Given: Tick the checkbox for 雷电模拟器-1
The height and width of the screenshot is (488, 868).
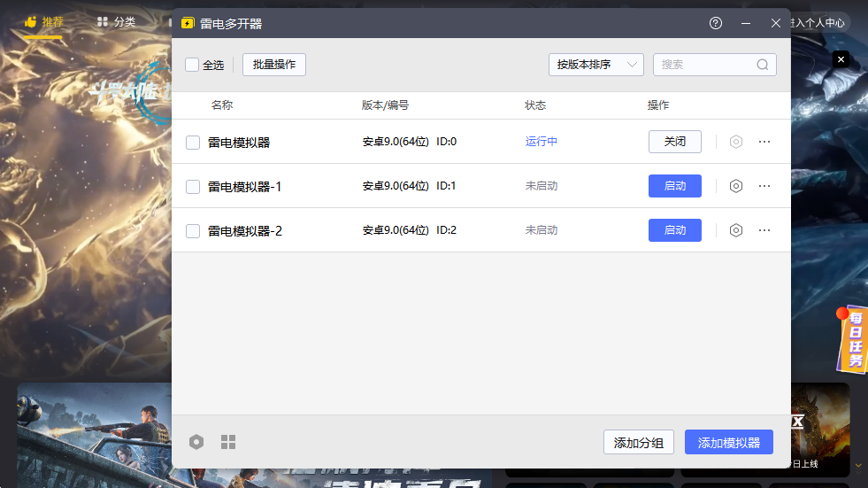Looking at the screenshot, I should pyautogui.click(x=193, y=187).
